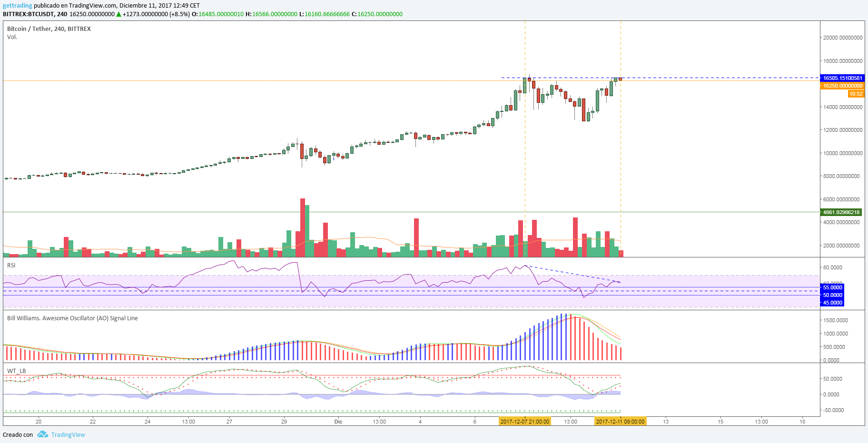Click the AO 500.0000 axis label
This screenshot has width=868, height=443.
click(834, 347)
